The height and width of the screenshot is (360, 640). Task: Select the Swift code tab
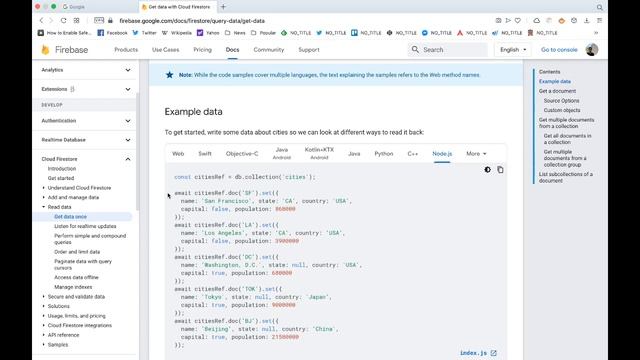click(205, 154)
